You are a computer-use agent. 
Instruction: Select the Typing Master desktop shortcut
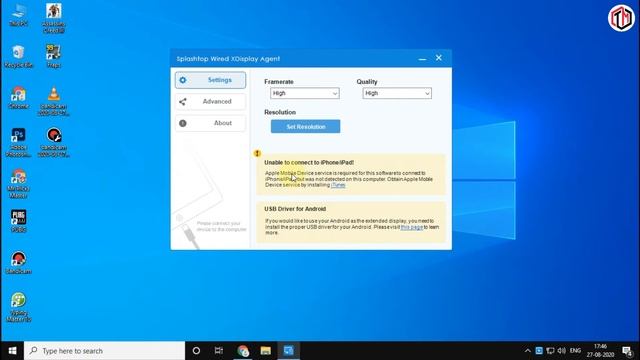coord(18,307)
